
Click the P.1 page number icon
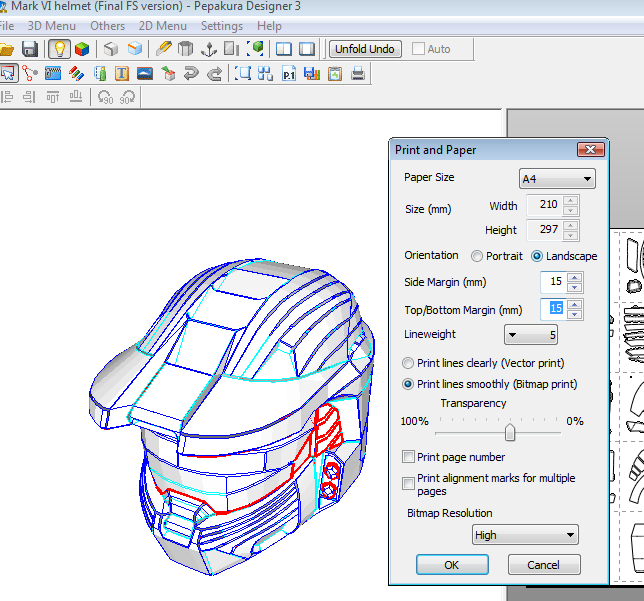[289, 74]
